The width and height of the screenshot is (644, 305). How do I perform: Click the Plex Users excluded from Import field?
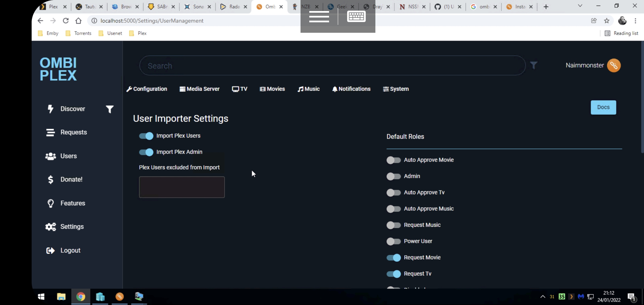182,187
